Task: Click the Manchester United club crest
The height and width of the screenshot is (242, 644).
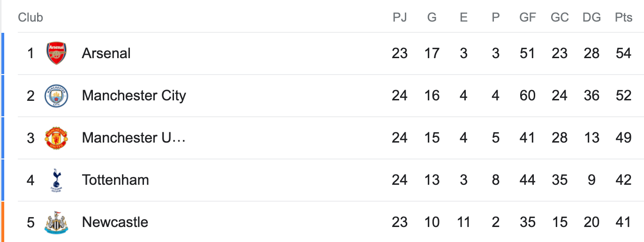Action: click(x=56, y=138)
